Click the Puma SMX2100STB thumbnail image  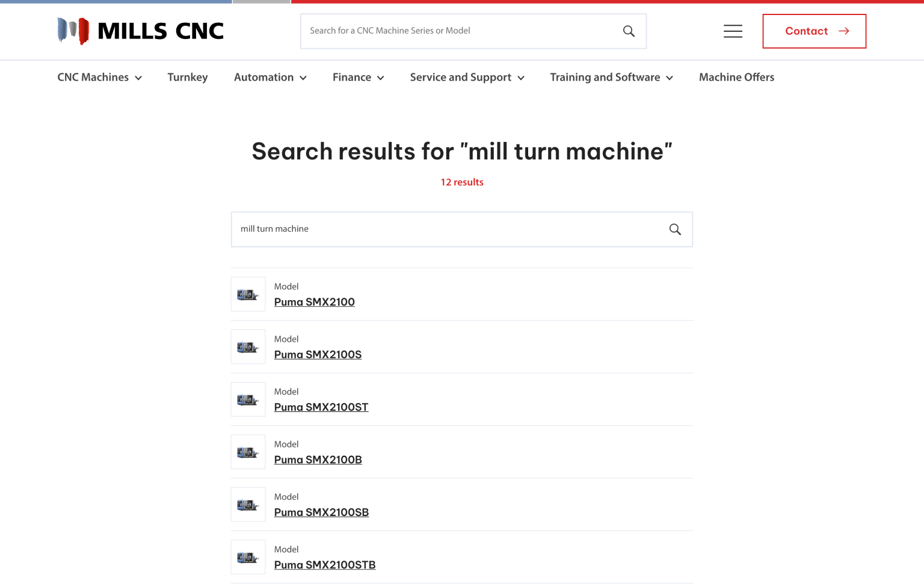248,557
